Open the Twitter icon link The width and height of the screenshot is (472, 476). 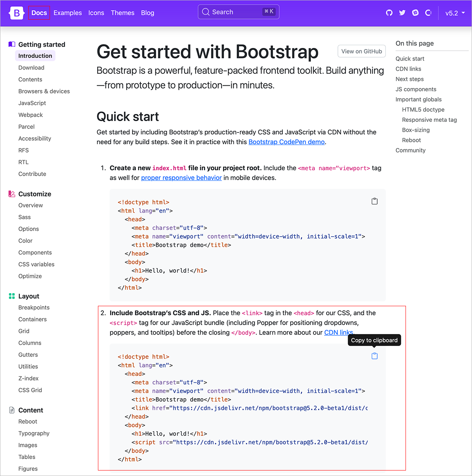click(402, 13)
